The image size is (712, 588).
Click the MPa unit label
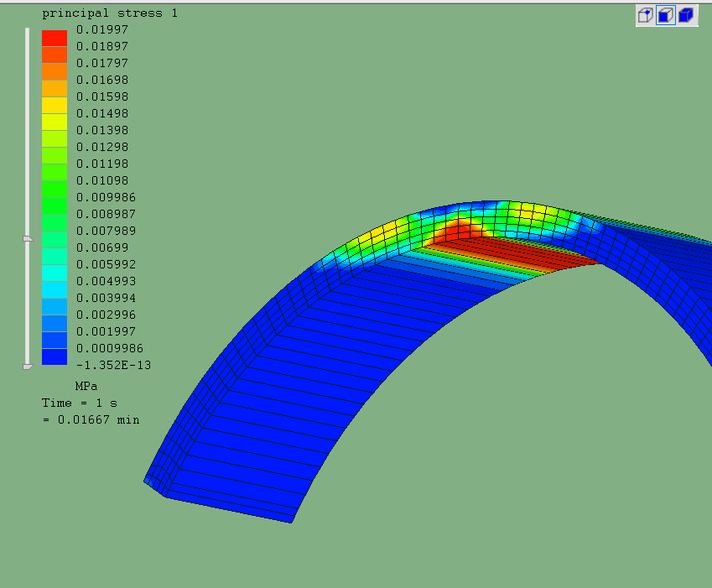pyautogui.click(x=86, y=387)
